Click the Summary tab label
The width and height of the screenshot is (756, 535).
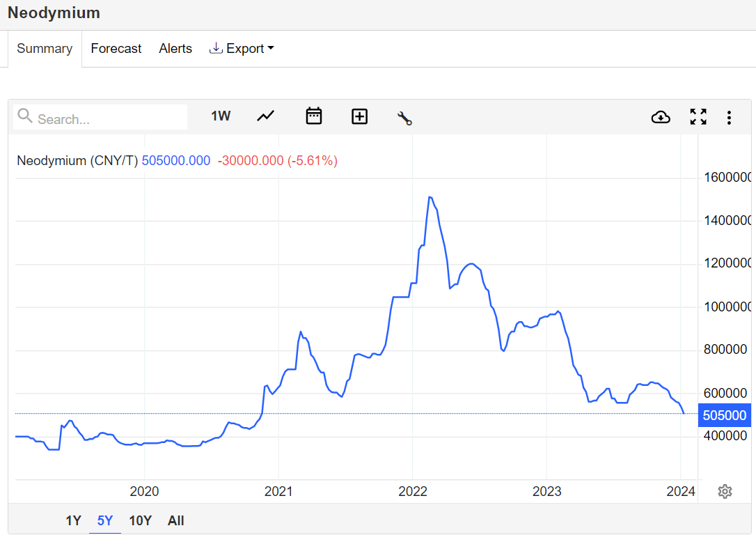click(45, 48)
